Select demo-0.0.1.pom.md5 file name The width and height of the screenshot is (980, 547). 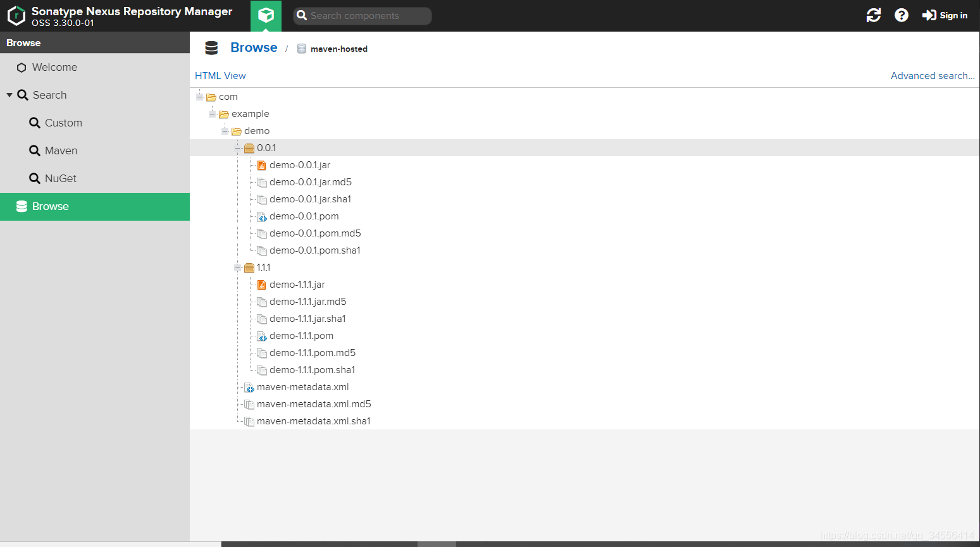coord(315,233)
